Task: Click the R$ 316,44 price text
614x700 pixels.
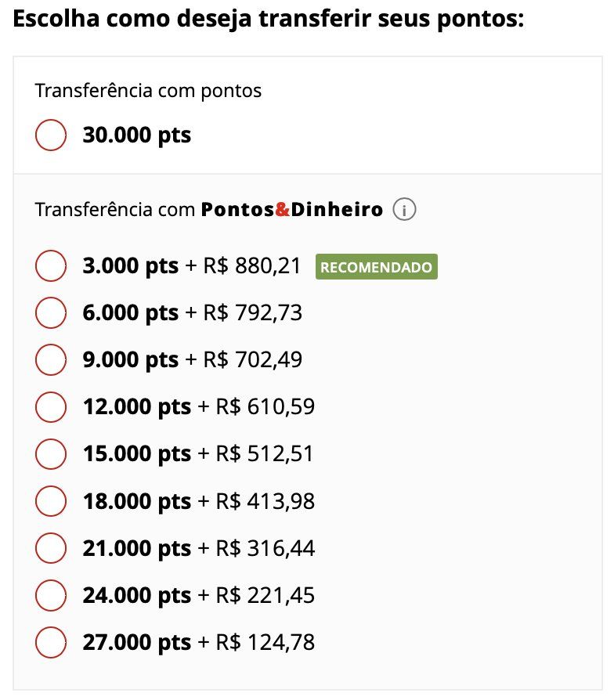Action: tap(265, 548)
